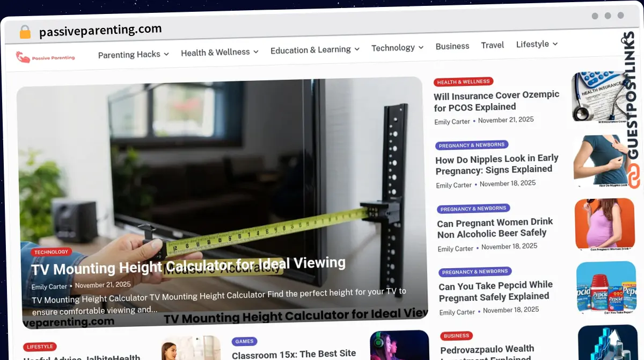This screenshot has height=360, width=644.
Task: Click the Passive Parenting logo
Action: [x=45, y=57]
